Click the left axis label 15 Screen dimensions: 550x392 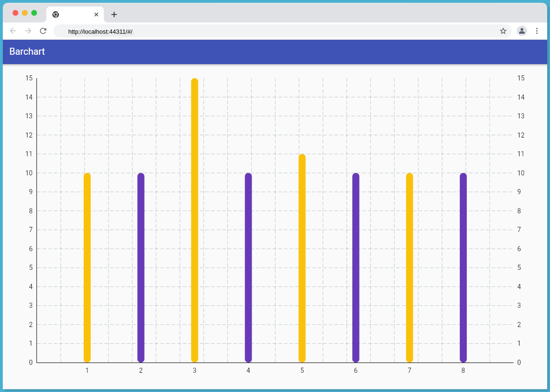pyautogui.click(x=29, y=78)
